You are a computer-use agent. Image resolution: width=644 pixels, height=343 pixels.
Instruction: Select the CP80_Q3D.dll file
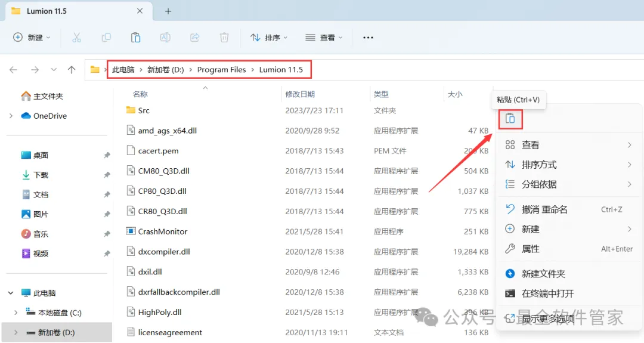tap(307, 191)
